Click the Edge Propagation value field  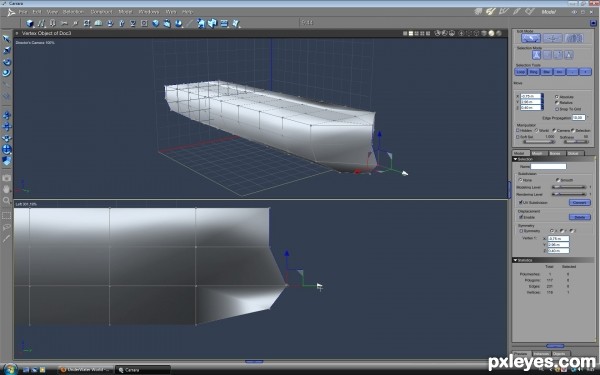578,117
